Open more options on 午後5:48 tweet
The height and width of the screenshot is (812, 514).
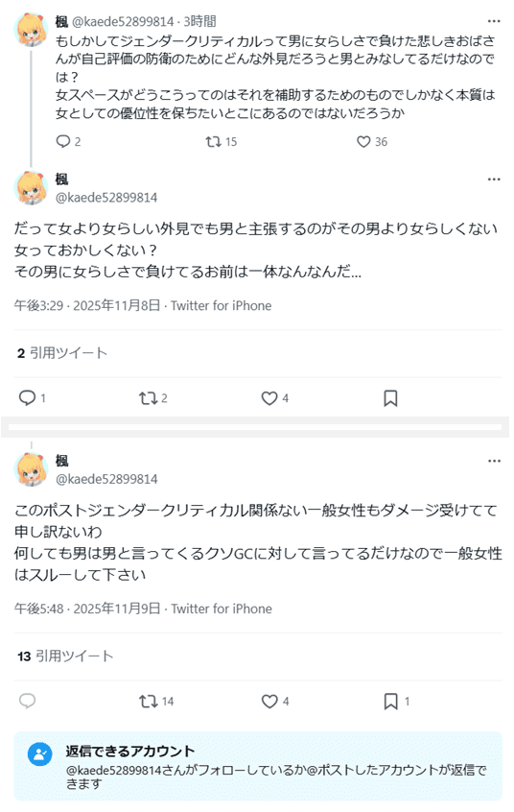(494, 461)
